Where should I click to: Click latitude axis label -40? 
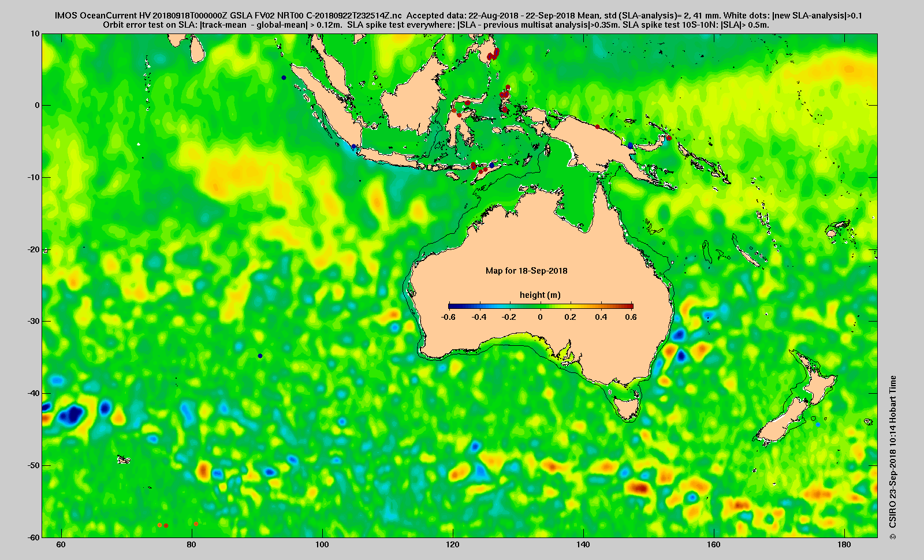click(x=33, y=393)
